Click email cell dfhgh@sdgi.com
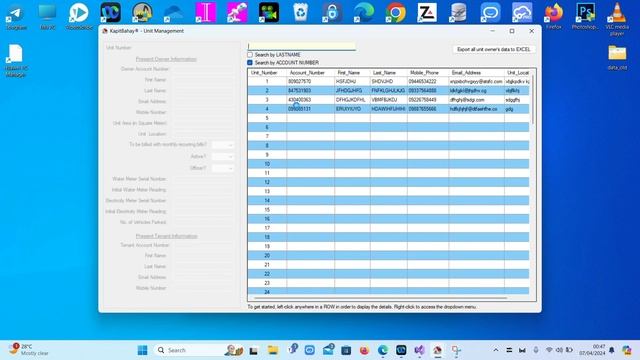 coord(476,100)
